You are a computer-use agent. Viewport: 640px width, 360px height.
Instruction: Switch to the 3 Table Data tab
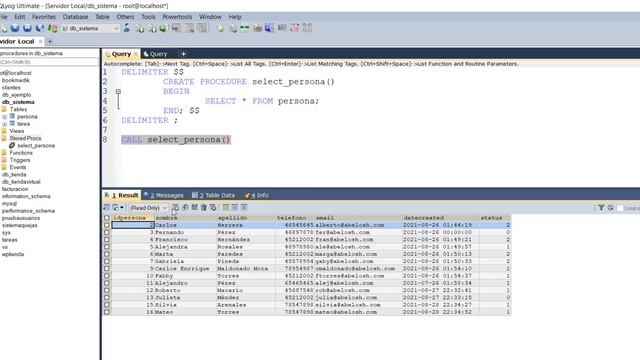pyautogui.click(x=214, y=195)
